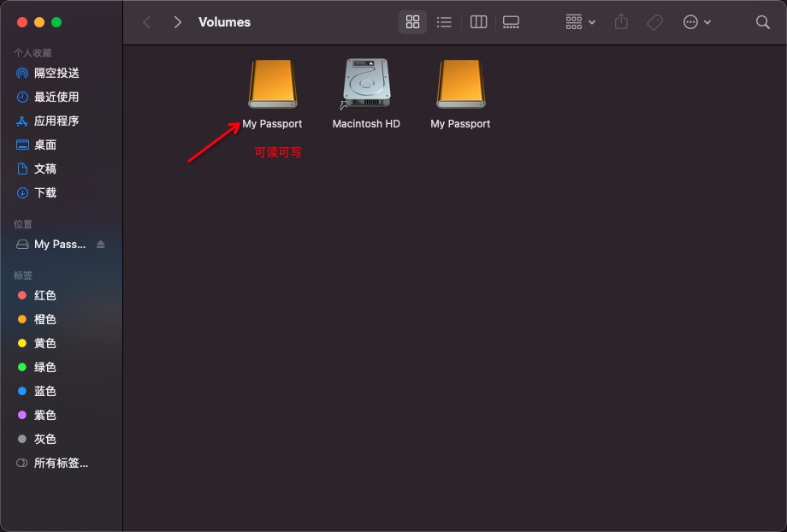
Task: Switch to list view
Action: [x=444, y=22]
